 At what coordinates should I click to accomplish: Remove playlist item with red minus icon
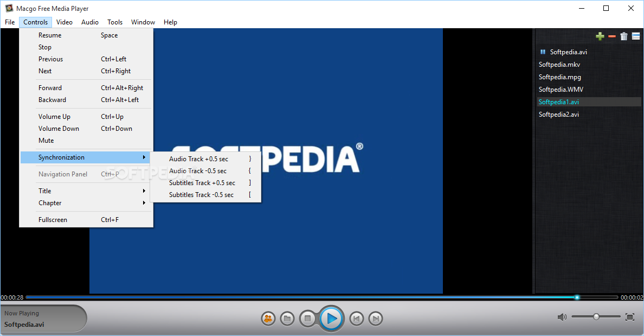tap(612, 36)
